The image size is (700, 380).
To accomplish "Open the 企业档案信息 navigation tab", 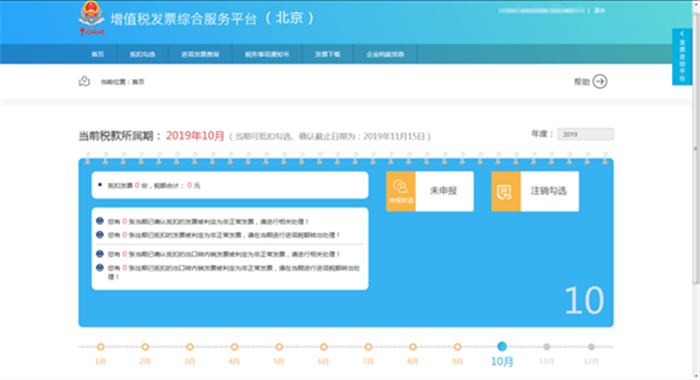I will [x=385, y=54].
